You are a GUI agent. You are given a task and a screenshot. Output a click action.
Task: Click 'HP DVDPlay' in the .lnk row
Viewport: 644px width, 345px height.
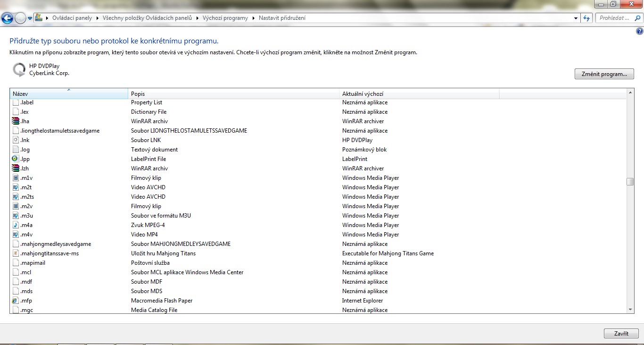click(x=357, y=140)
